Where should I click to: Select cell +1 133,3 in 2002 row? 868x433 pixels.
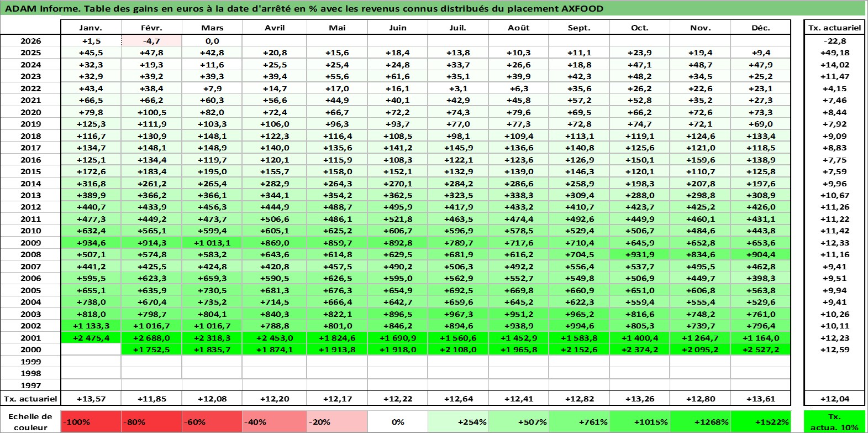pyautogui.click(x=91, y=326)
